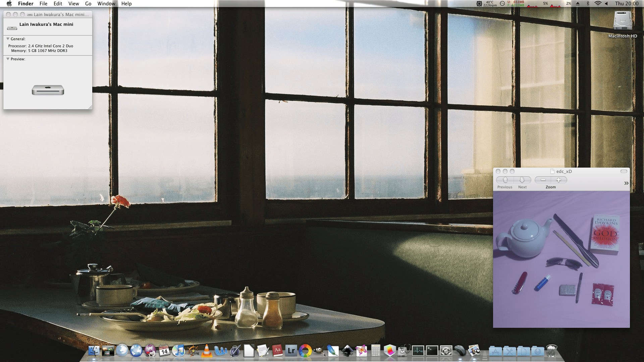Open GIMP in the dock
Viewport: 644px width, 362px height.
pos(319,351)
